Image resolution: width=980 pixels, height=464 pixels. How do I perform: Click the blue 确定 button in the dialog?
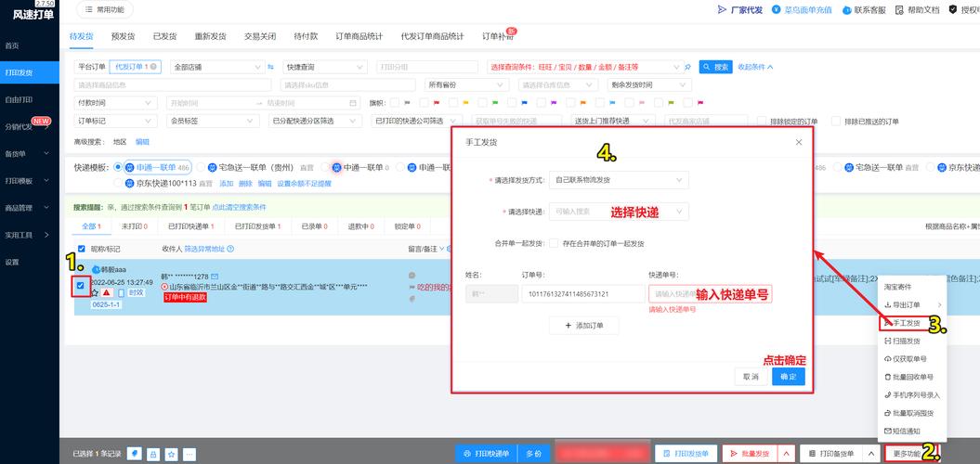pos(788,377)
